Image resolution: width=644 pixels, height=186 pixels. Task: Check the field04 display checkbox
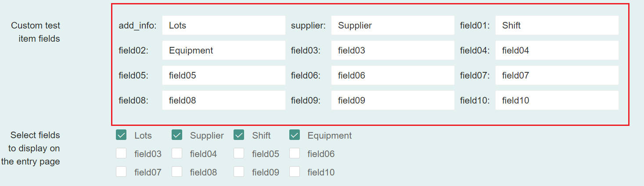(177, 154)
